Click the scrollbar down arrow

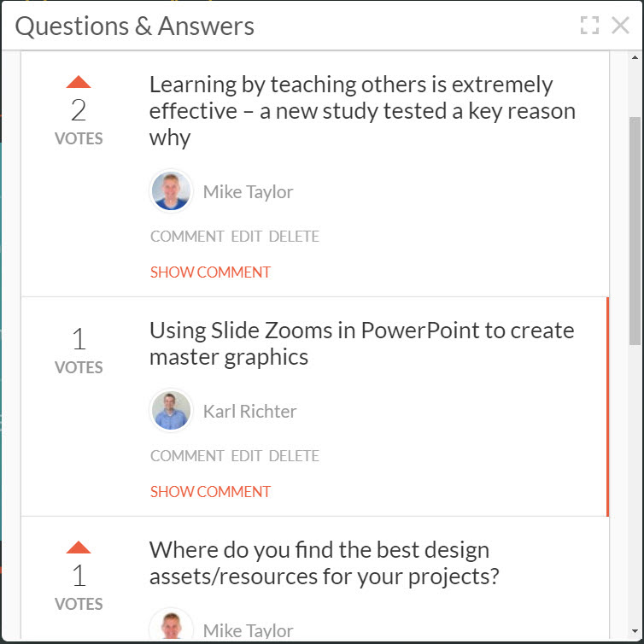point(635,631)
